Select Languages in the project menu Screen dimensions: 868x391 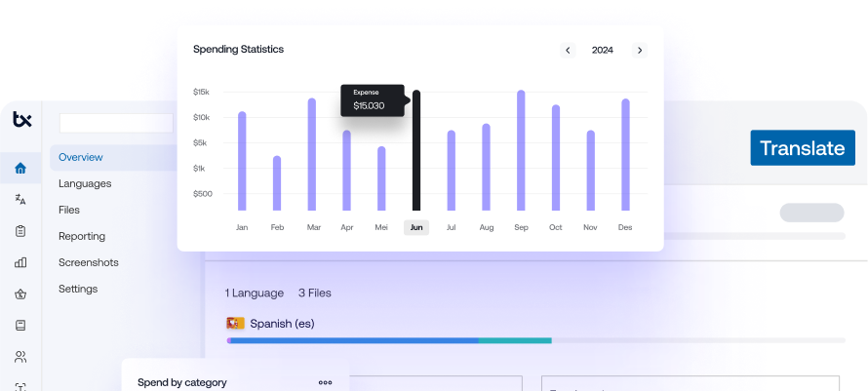85,183
